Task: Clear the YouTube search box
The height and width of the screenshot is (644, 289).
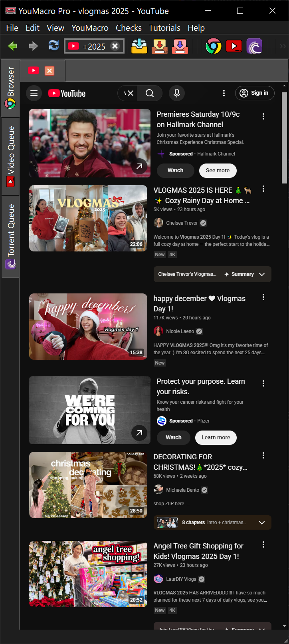Action: [x=131, y=93]
